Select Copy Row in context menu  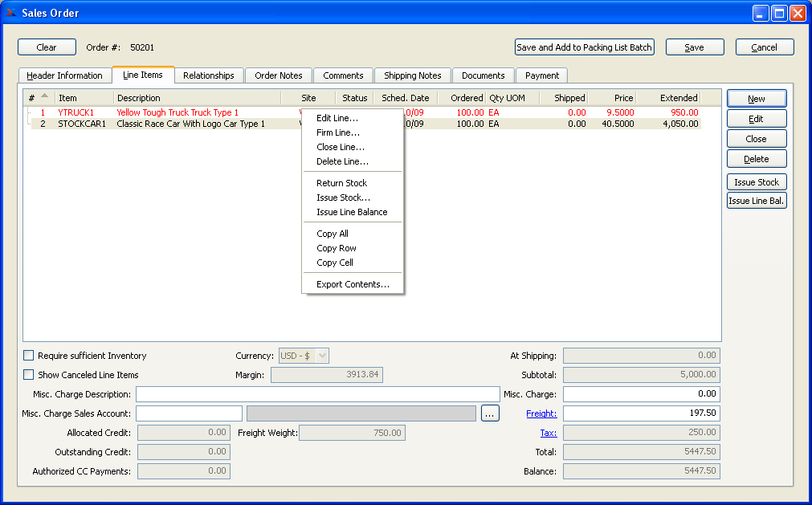tap(337, 248)
